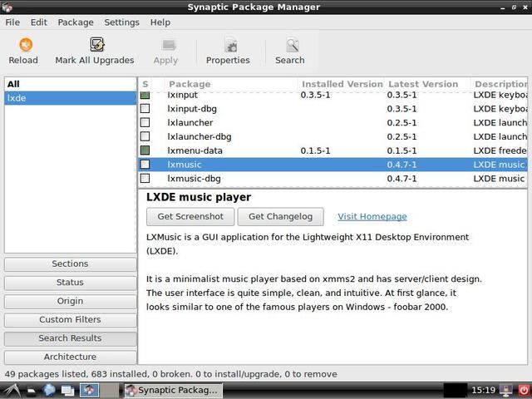This screenshot has width=532, height=399.
Task: Toggle the status checkbox for lxmusic
Action: [145, 165]
